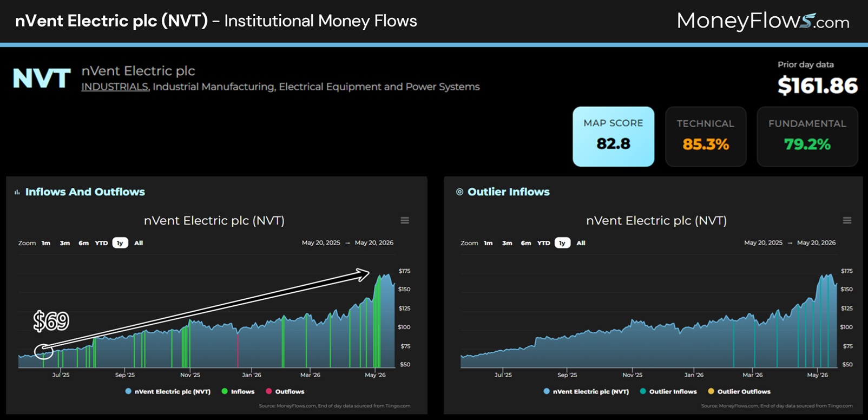The width and height of the screenshot is (868, 420).
Task: Click right chart end date May 20, 2026
Action: pos(816,243)
